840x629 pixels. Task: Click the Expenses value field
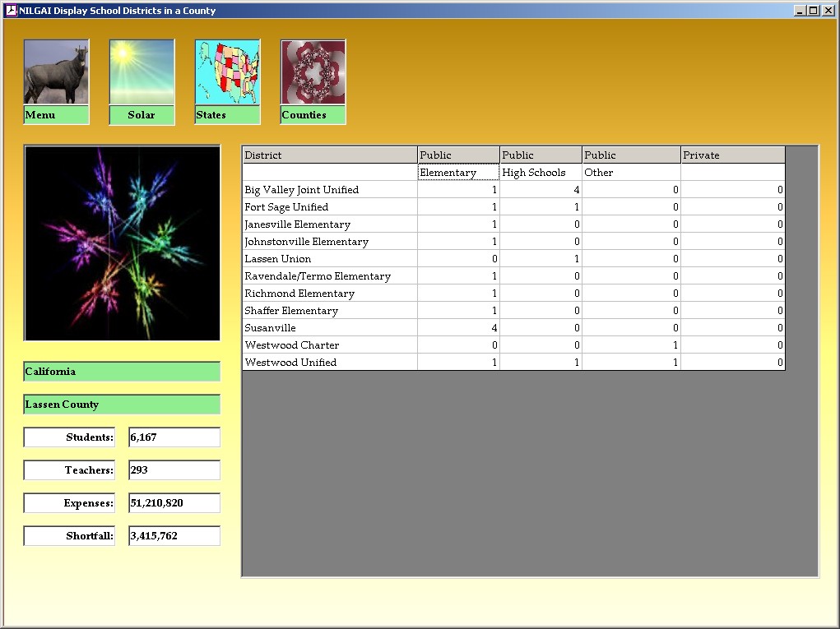174,503
